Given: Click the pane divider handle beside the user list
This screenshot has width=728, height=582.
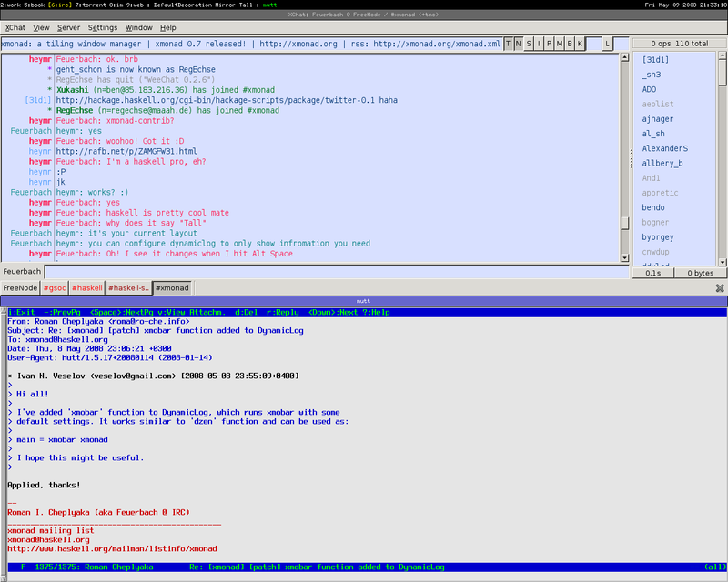Looking at the screenshot, I should point(631,159).
